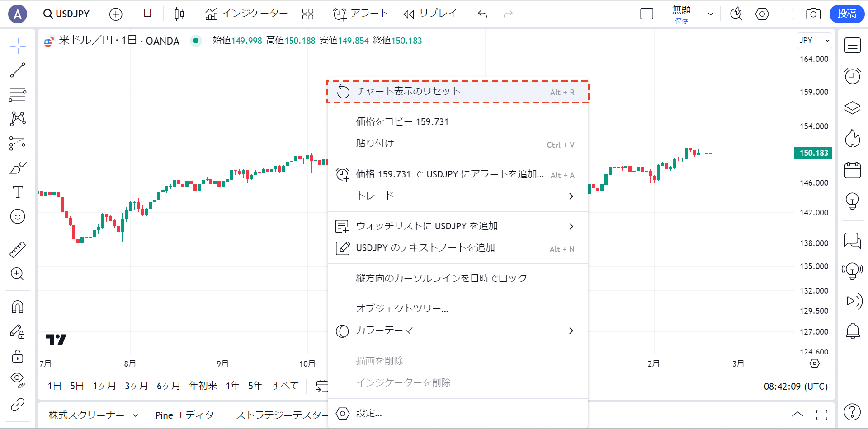Set range to すべて
Screen dimensions: 868x429
[285, 386]
